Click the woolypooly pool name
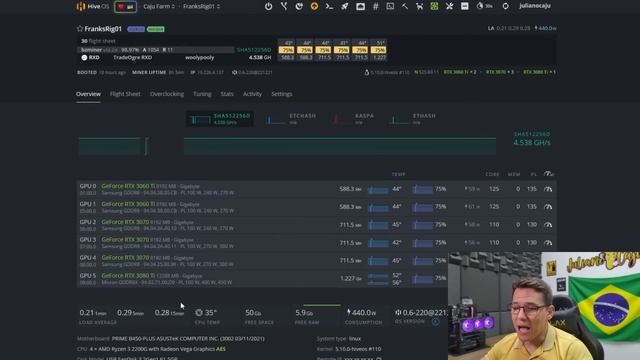640x360 pixels. (200, 58)
